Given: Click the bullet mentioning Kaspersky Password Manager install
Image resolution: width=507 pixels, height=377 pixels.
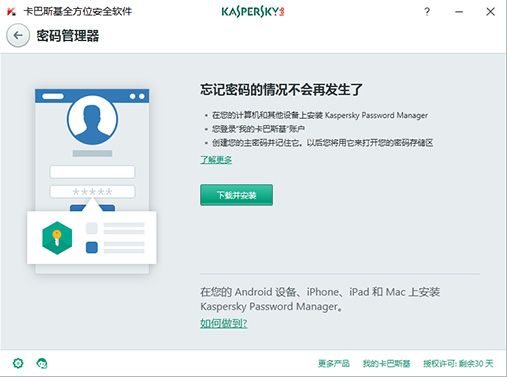Looking at the screenshot, I should pyautogui.click(x=320, y=115).
